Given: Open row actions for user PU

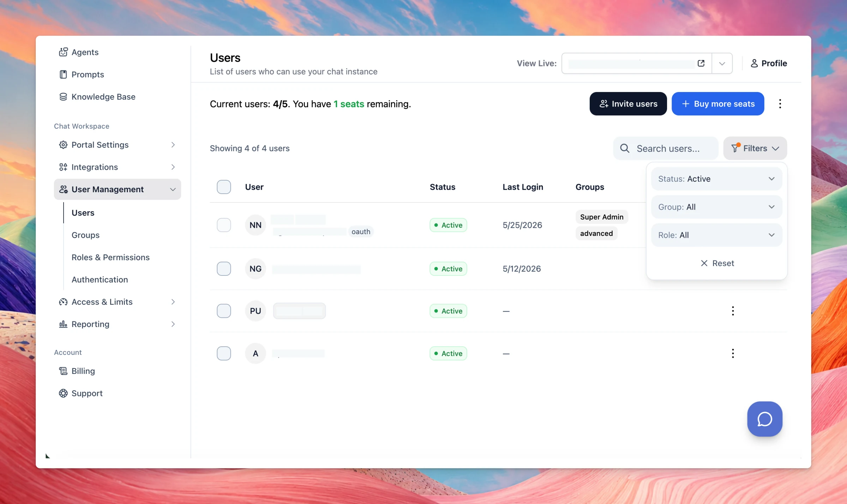Looking at the screenshot, I should (x=733, y=311).
